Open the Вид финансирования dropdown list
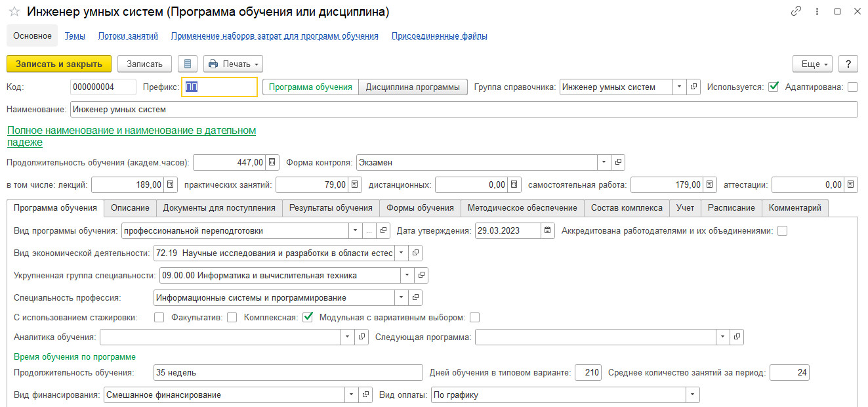Screen dimensions: 868x407 click(x=352, y=395)
